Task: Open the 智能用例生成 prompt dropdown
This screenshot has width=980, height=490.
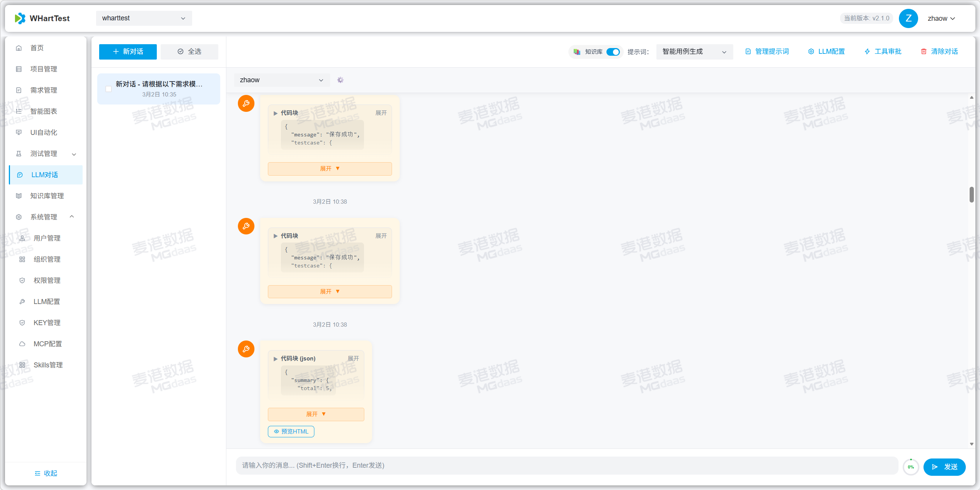Action: click(x=694, y=51)
